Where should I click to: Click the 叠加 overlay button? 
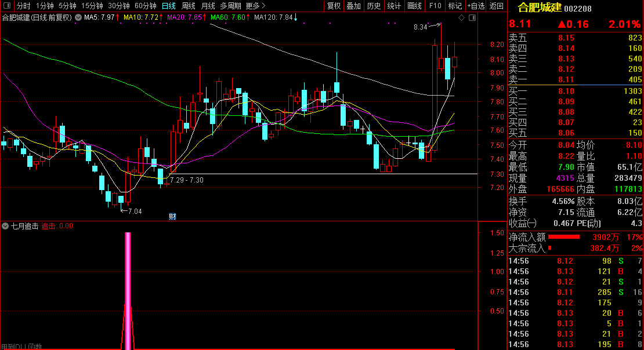[354, 6]
